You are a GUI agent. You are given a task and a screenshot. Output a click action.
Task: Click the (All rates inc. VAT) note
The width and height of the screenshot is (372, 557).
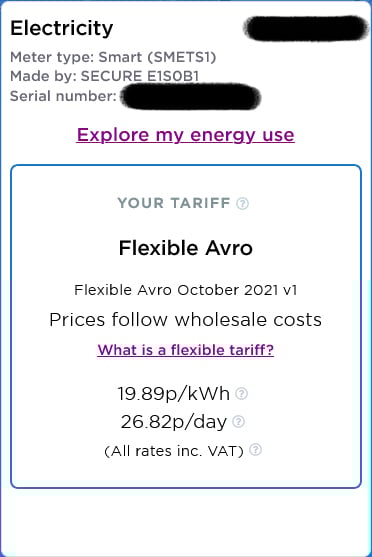click(174, 451)
